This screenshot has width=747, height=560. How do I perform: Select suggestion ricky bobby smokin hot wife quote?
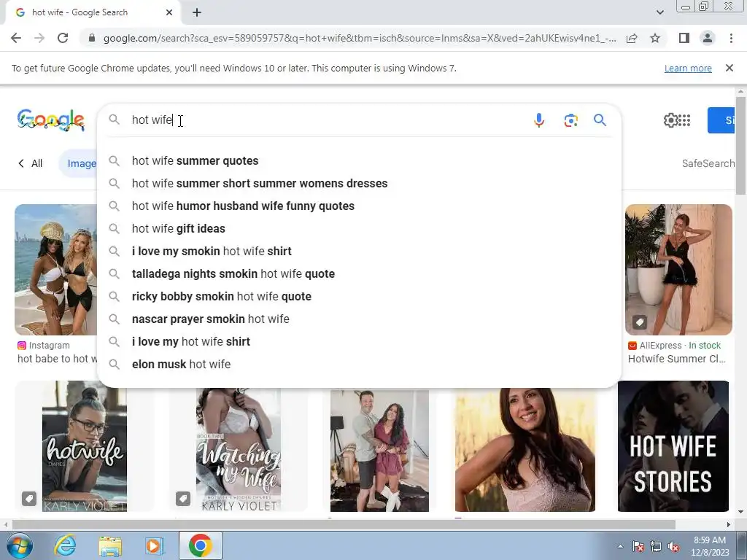(x=359, y=296)
